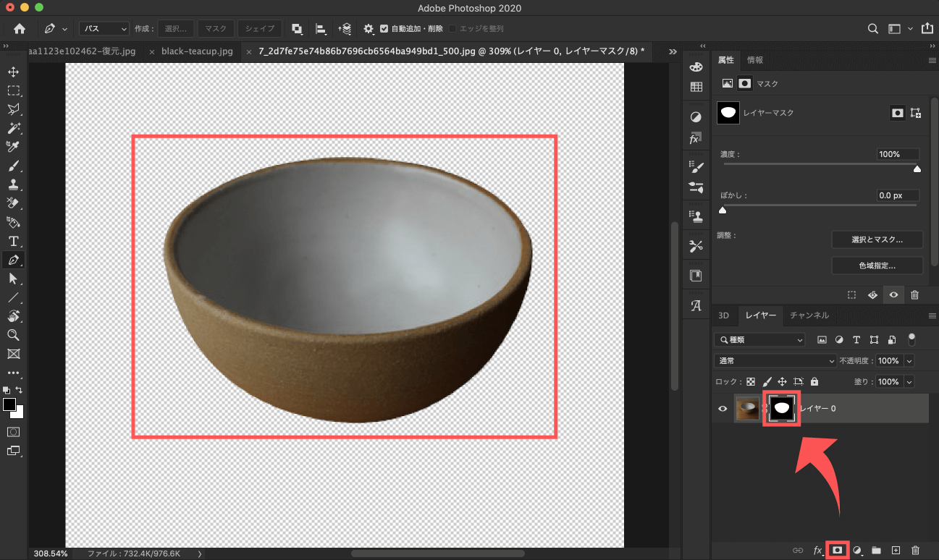
Task: Select the Type tool
Action: (x=14, y=242)
